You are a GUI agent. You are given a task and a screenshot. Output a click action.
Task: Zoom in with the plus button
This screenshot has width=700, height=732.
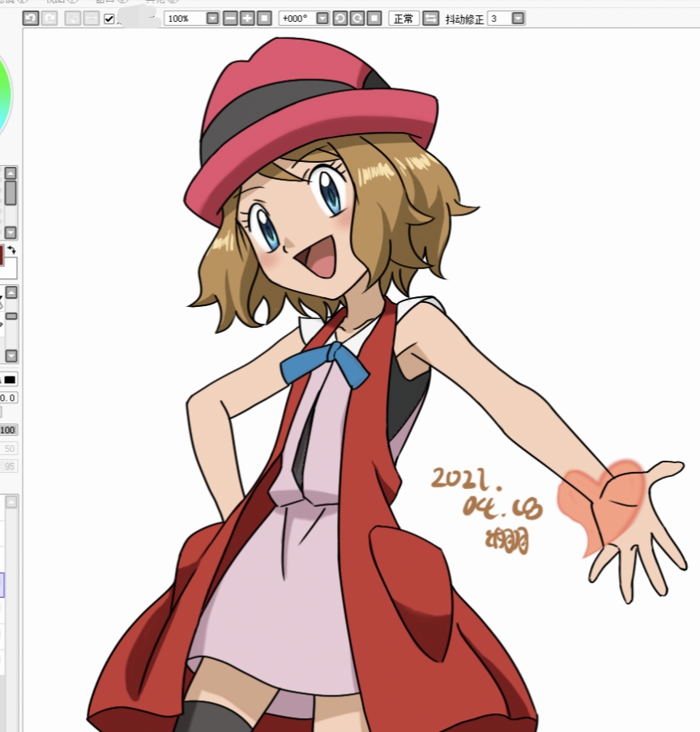pyautogui.click(x=247, y=18)
